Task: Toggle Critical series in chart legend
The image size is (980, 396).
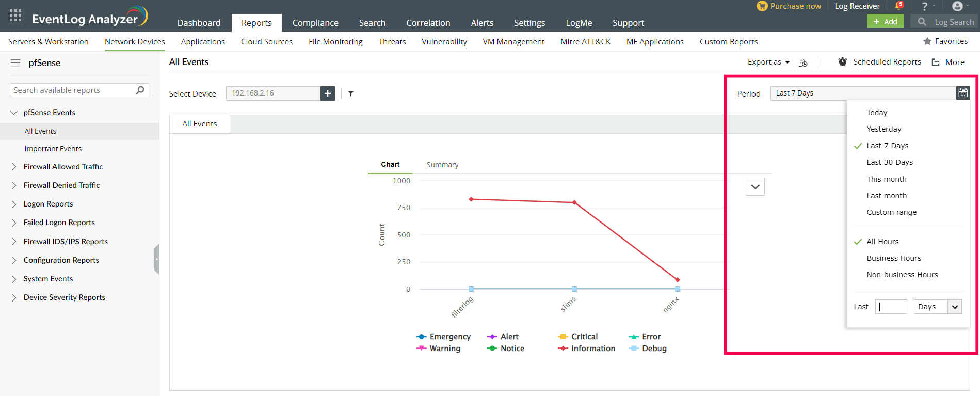Action: (577, 337)
